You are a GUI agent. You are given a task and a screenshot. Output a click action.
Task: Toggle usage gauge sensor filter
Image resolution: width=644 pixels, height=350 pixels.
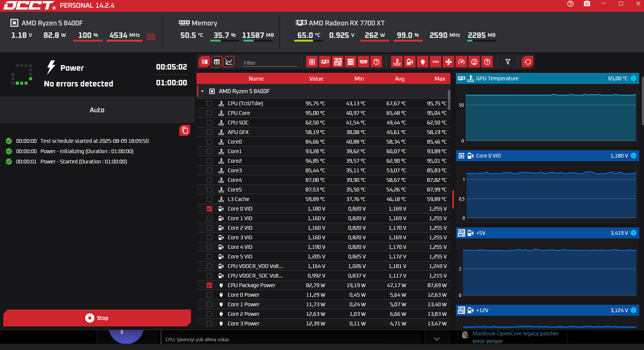474,62
